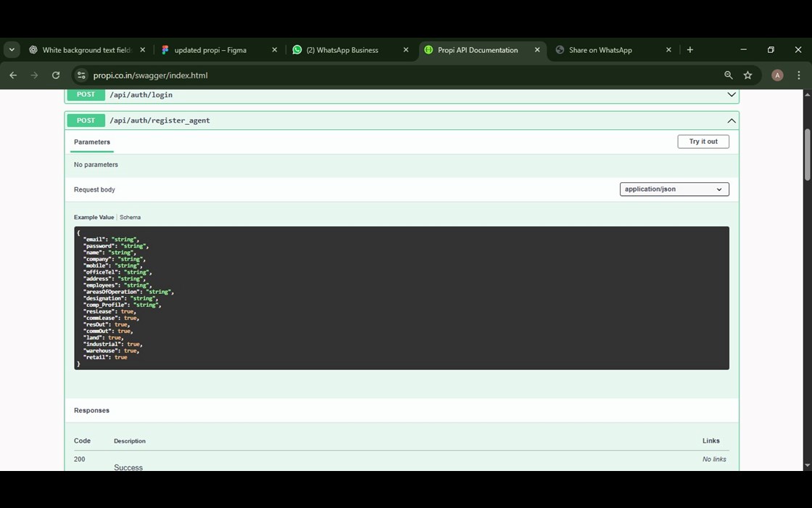The width and height of the screenshot is (812, 508).
Task: Select the Schema view tab
Action: [130, 218]
